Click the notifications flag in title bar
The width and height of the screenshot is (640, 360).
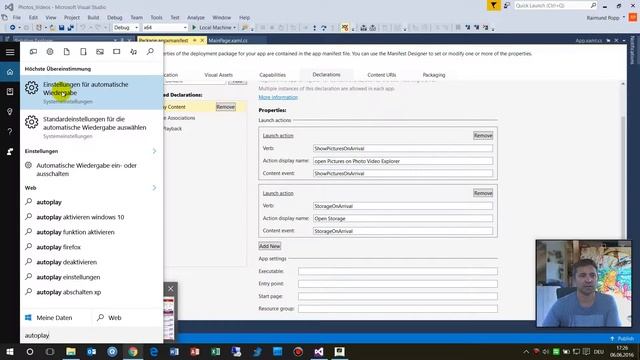point(493,5)
